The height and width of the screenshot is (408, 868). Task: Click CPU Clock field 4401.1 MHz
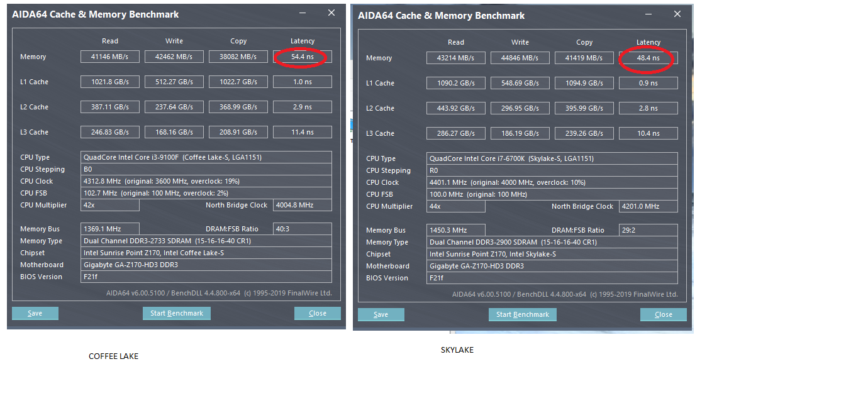(x=552, y=182)
